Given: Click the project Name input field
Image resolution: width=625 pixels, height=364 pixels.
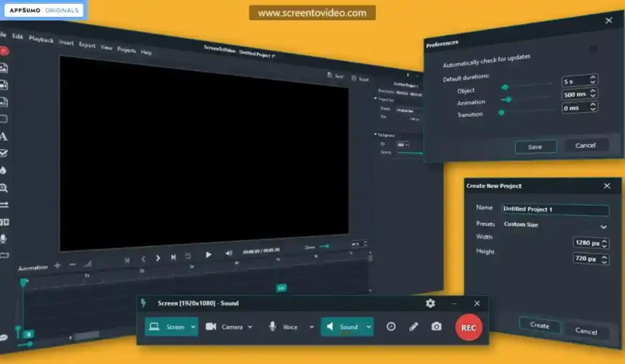Looking at the screenshot, I should click(555, 209).
